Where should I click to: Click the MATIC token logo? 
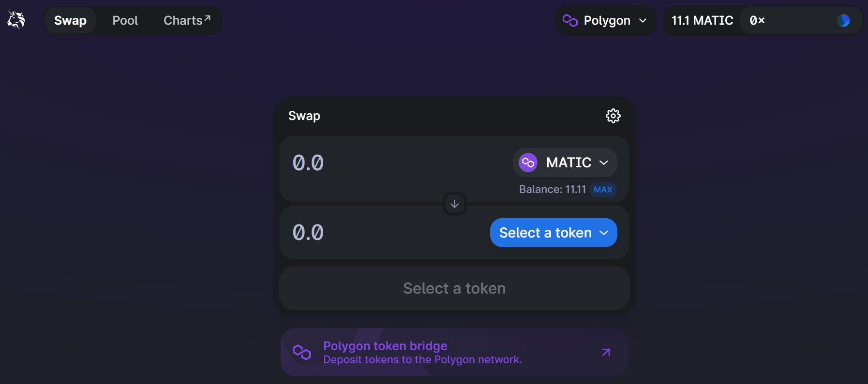coord(528,162)
